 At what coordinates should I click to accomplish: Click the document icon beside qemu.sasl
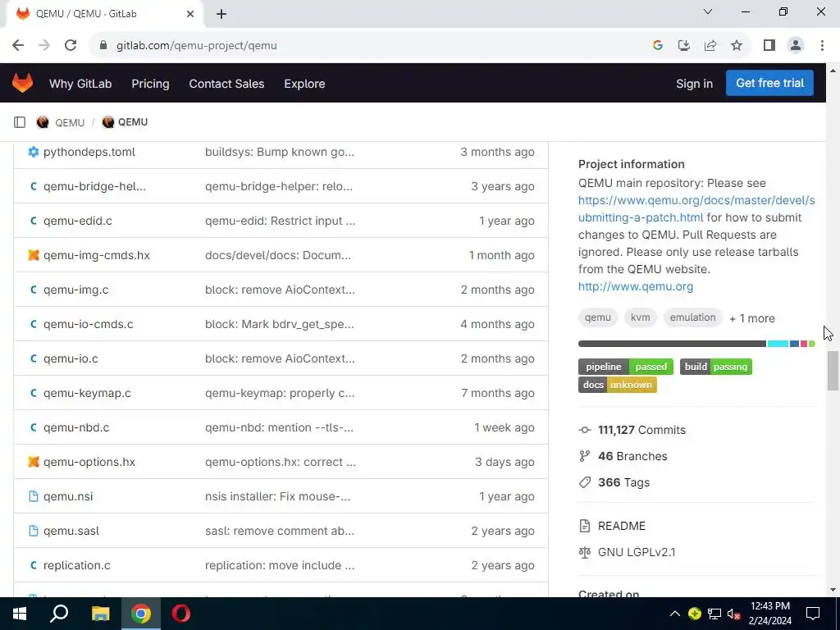point(33,531)
